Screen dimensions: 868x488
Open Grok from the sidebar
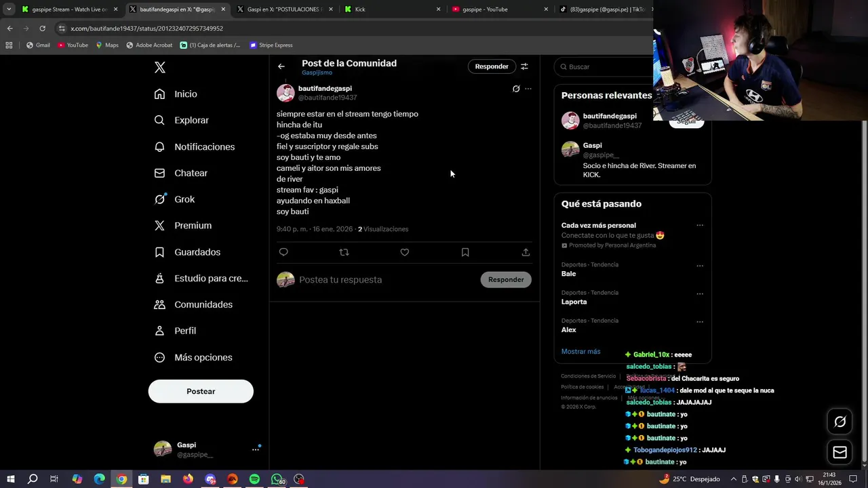[x=174, y=199]
